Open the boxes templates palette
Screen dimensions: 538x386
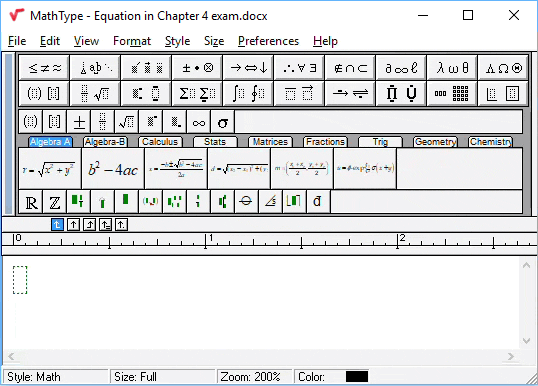pyautogui.click(x=503, y=93)
